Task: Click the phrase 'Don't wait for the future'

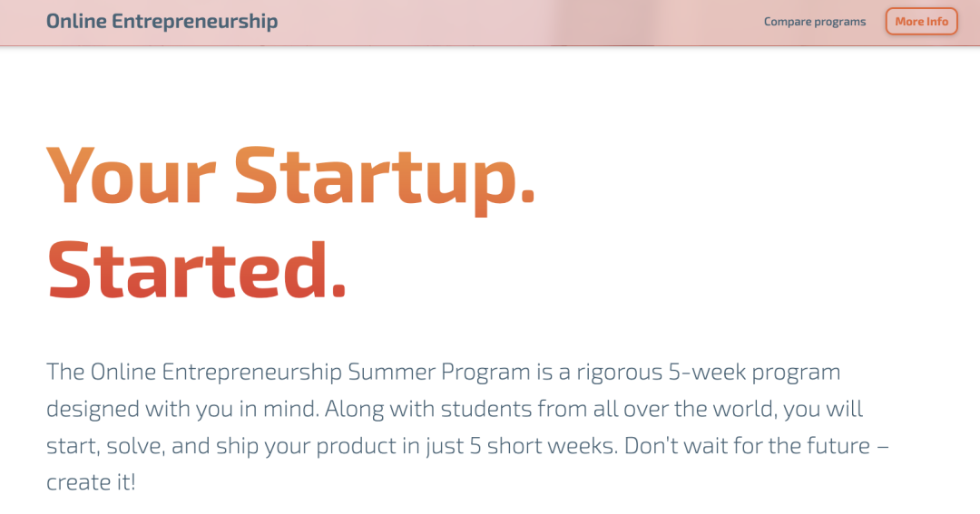Action: pyautogui.click(x=747, y=446)
